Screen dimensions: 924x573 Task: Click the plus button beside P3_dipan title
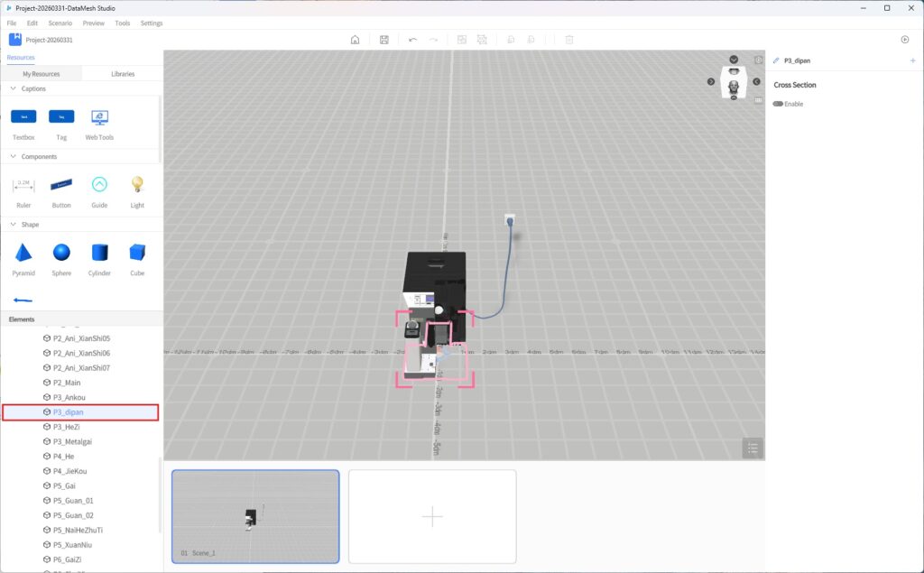pyautogui.click(x=912, y=60)
